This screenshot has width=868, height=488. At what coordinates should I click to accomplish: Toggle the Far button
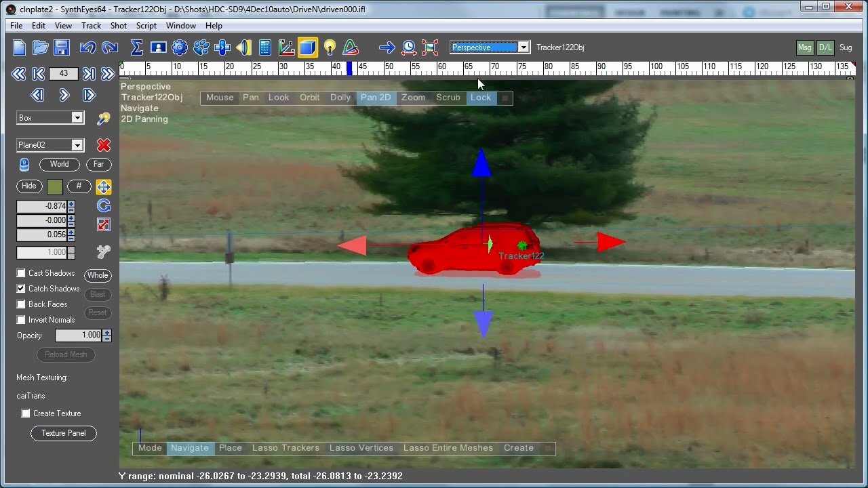point(99,164)
